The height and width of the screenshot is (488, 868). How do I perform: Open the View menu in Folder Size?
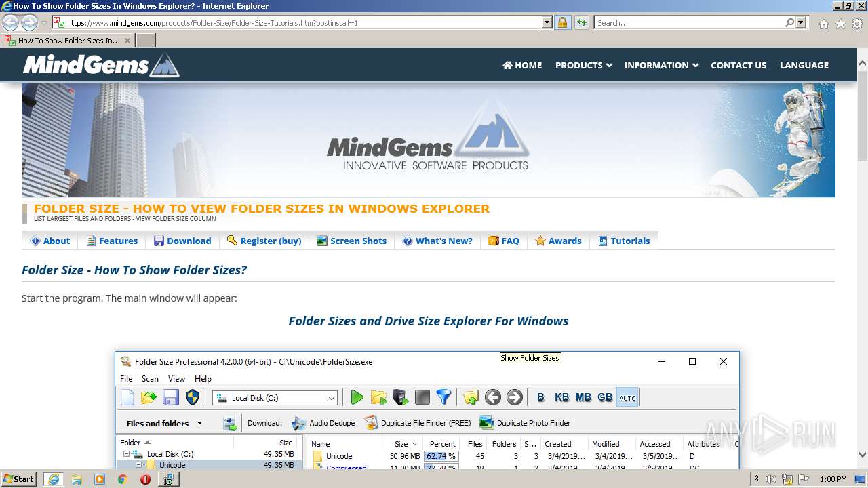[x=176, y=379]
